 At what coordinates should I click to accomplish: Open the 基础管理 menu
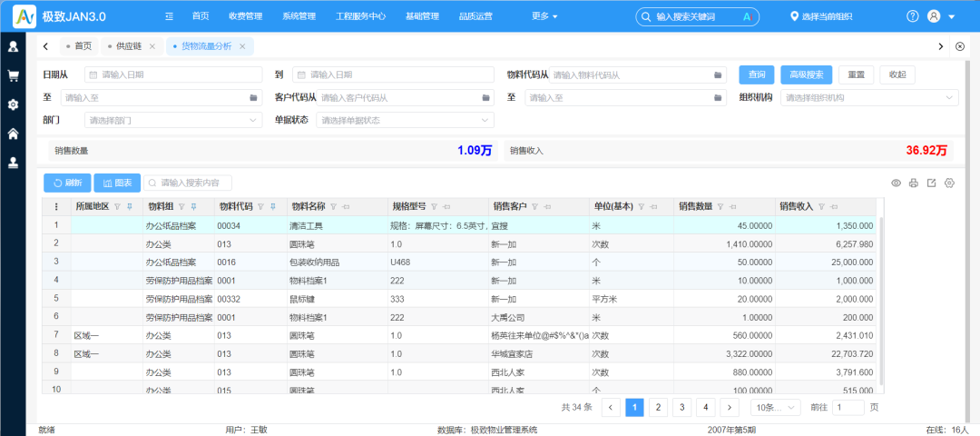(422, 17)
